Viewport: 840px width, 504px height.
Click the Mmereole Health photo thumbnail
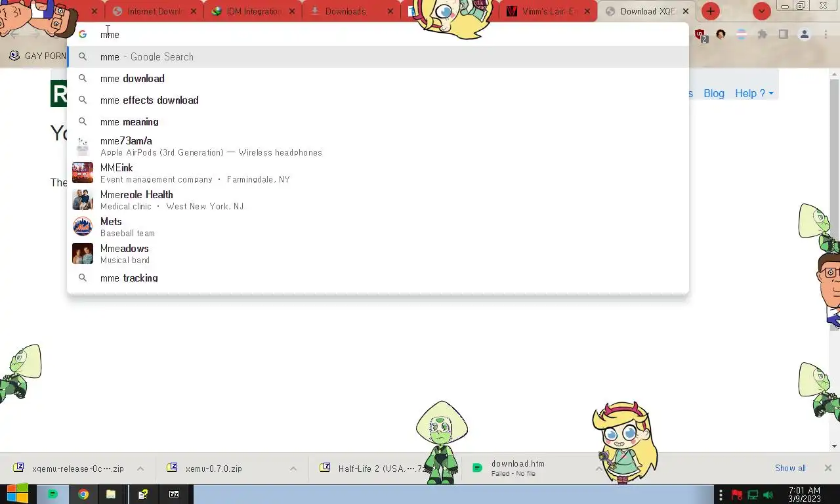(83, 199)
